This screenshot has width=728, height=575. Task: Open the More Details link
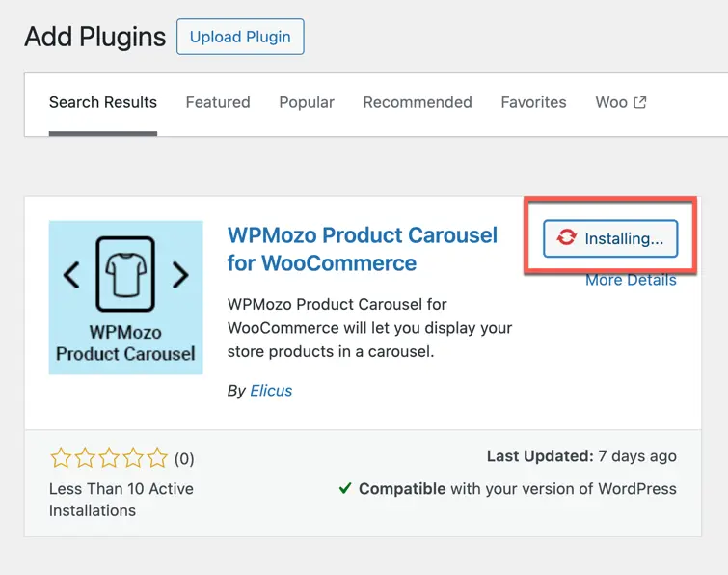(x=631, y=280)
